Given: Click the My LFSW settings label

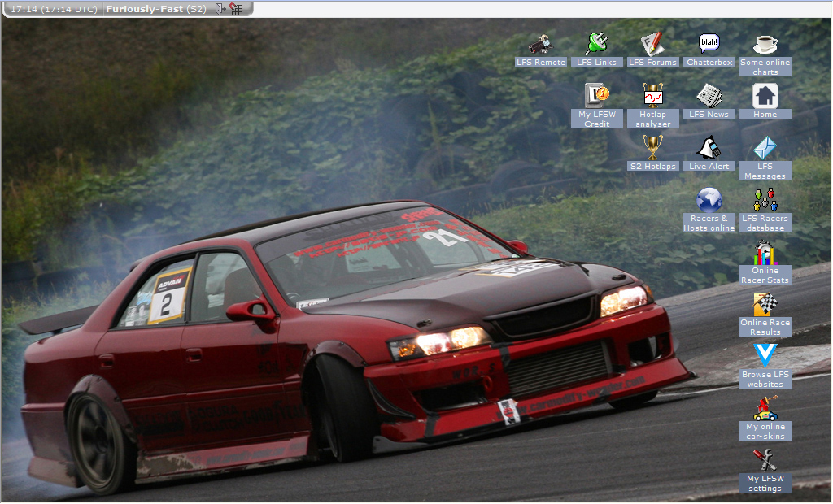Looking at the screenshot, I should (765, 484).
